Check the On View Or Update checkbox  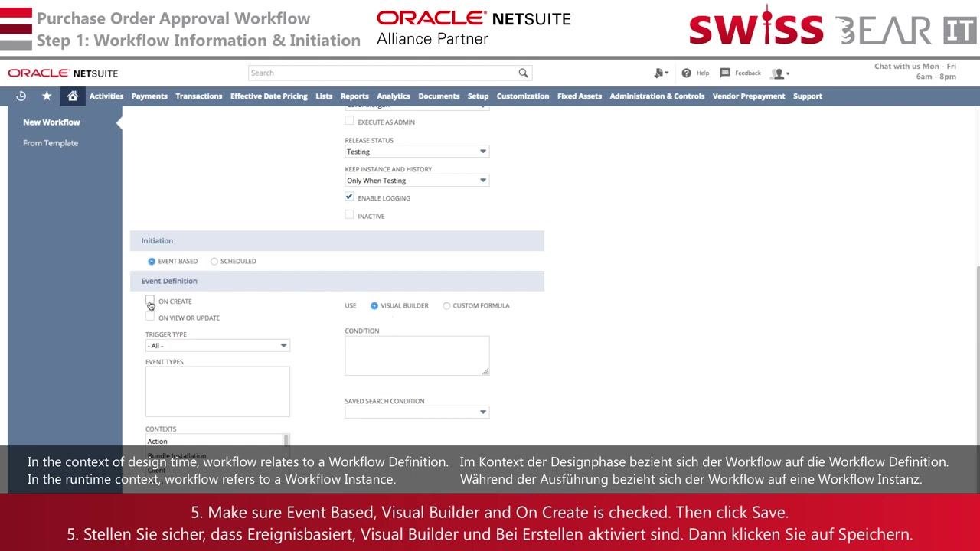(150, 316)
